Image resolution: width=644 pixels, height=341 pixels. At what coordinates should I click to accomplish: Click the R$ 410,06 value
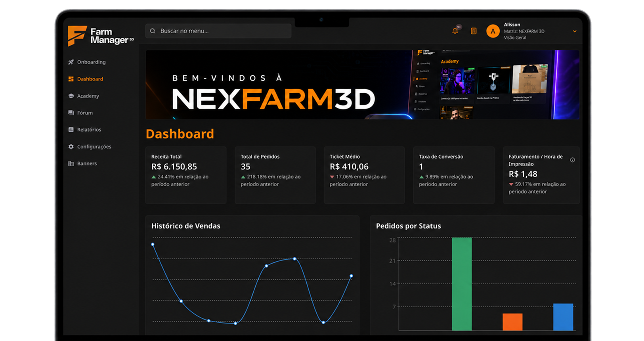[x=349, y=167]
